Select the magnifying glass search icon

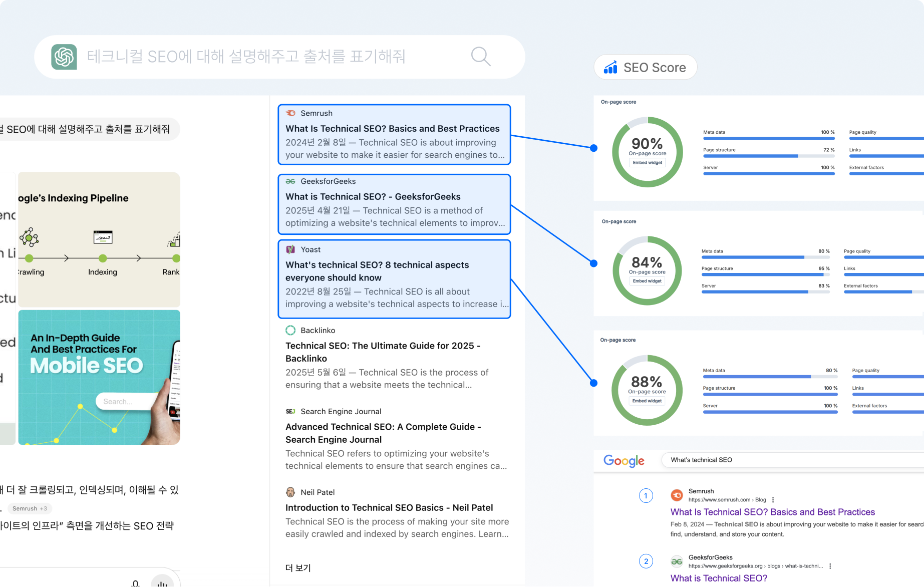480,56
